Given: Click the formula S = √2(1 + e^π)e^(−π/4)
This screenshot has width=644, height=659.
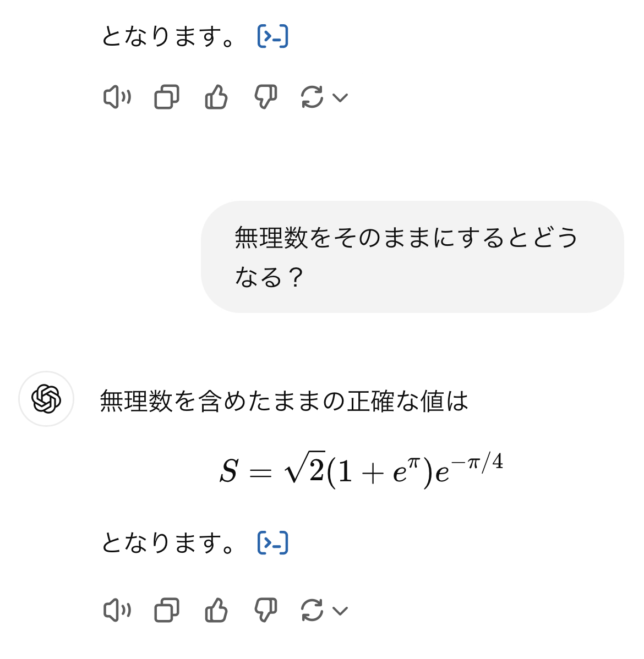Looking at the screenshot, I should point(361,471).
